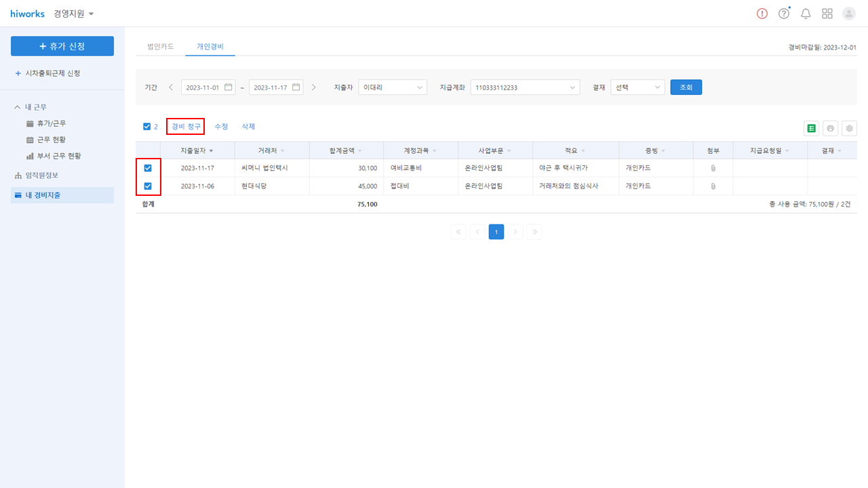Go to next results page
This screenshot has width=868, height=488.
[x=515, y=232]
